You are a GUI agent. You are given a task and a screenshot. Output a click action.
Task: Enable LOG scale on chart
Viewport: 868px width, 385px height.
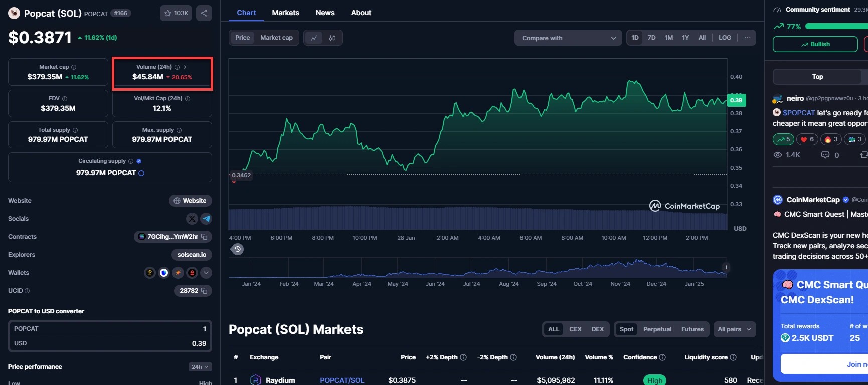[725, 38]
